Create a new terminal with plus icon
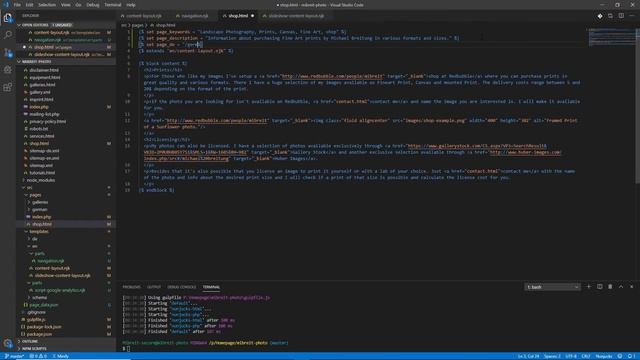Screen dimensions: 640x360 [x=589, y=287]
